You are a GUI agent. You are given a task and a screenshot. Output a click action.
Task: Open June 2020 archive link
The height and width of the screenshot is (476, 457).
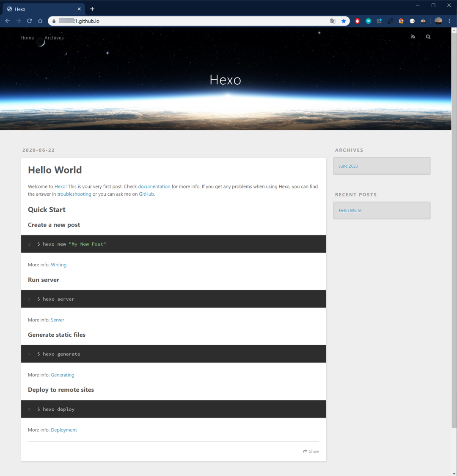tap(348, 166)
